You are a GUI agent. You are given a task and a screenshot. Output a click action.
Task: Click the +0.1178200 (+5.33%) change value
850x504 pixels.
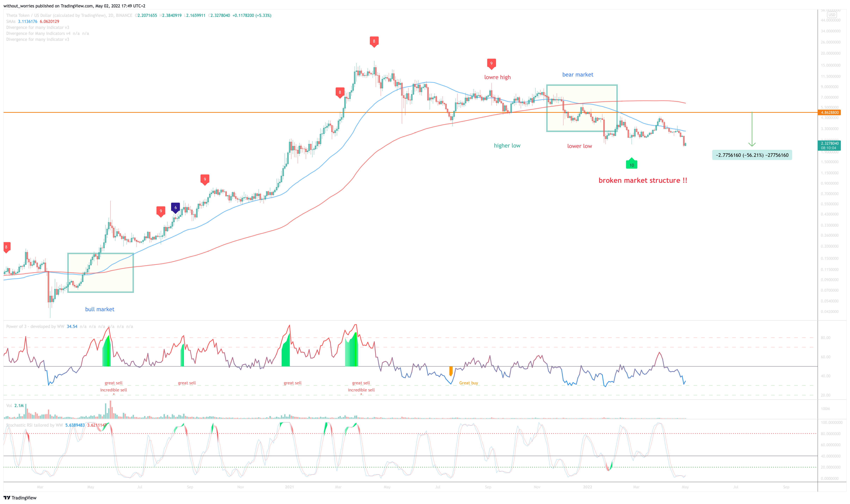(252, 16)
